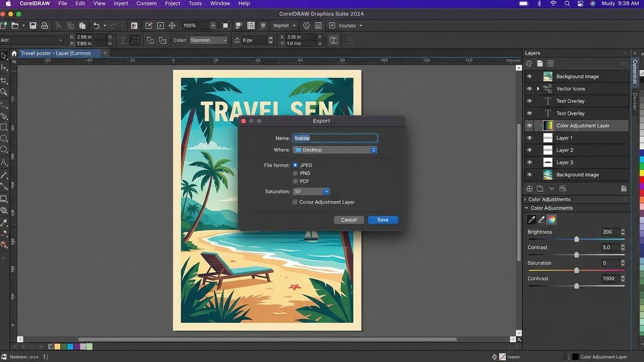Open the Saturation dropdown in the Export dialog
This screenshot has width=644, height=362.
(326, 191)
